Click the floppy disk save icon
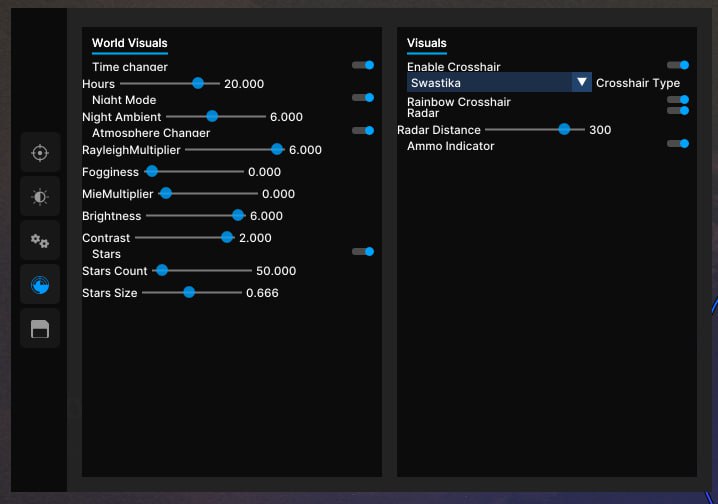Screen dimensions: 718x504 point(40,329)
